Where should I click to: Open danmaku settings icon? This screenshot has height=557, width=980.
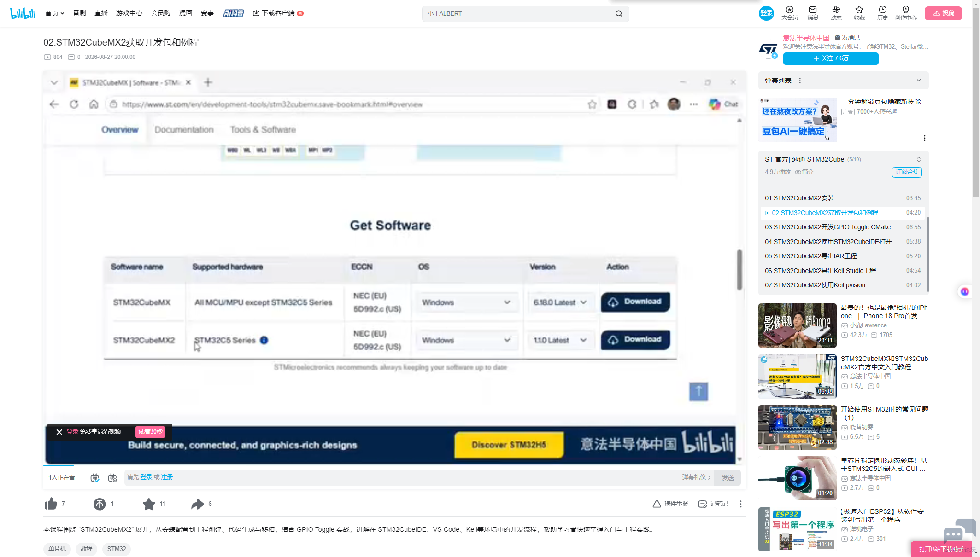pyautogui.click(x=112, y=478)
